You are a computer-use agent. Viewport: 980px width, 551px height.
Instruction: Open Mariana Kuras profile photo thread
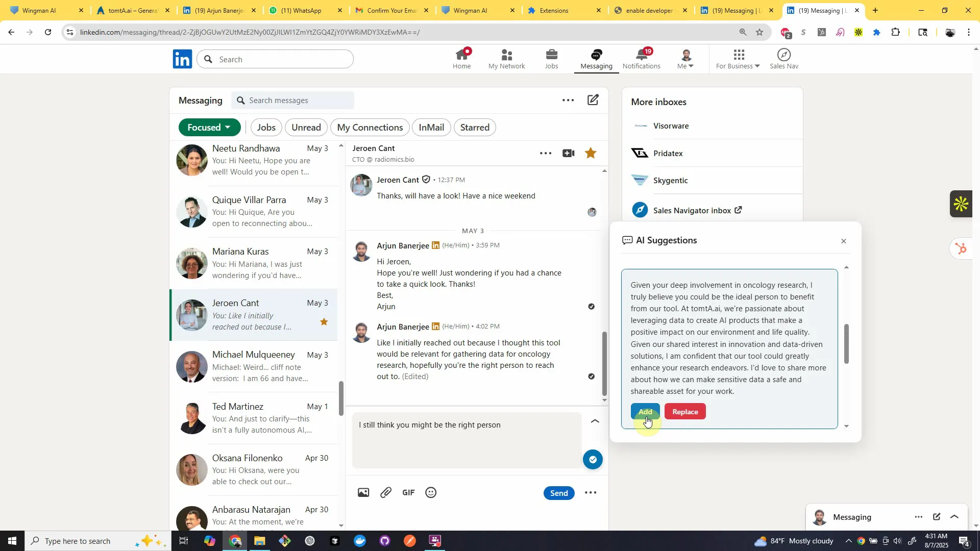coord(191,263)
